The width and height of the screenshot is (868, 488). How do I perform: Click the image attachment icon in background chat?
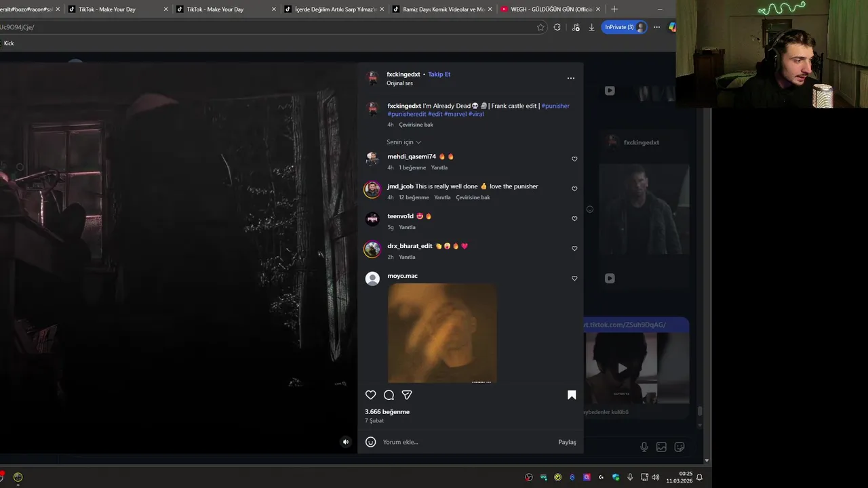tap(661, 447)
